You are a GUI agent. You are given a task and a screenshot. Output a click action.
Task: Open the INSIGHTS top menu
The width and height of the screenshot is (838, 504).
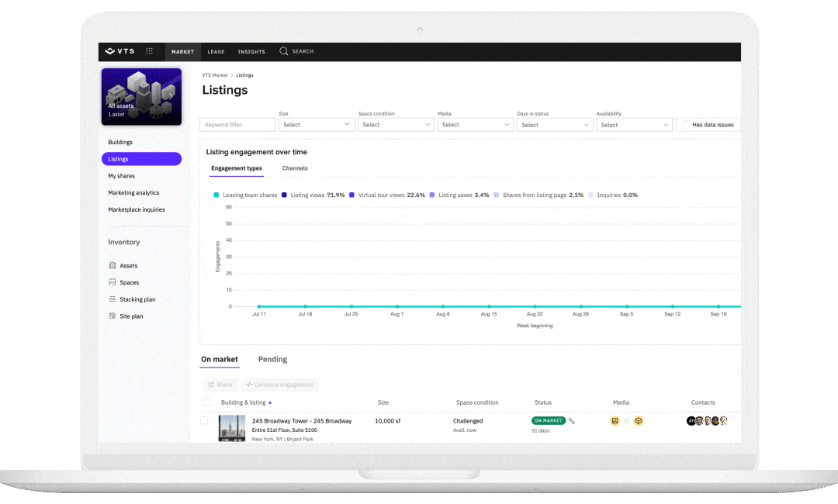click(x=251, y=52)
